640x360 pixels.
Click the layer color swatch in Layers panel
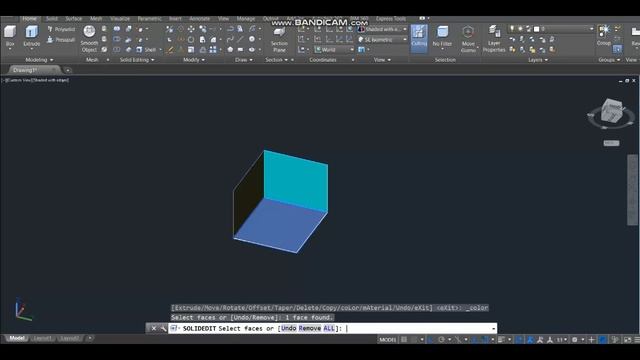[536, 29]
